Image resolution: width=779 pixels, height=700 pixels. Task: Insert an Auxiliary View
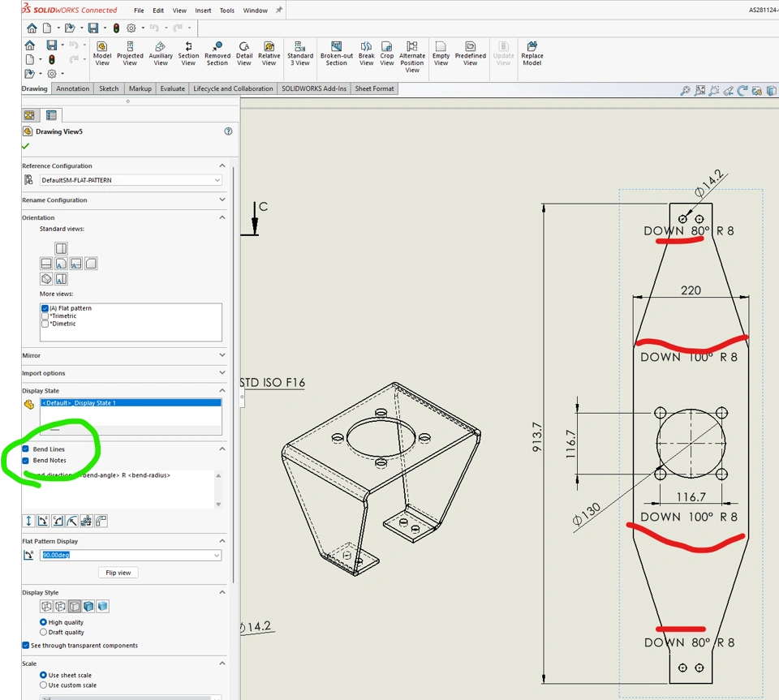(x=161, y=54)
